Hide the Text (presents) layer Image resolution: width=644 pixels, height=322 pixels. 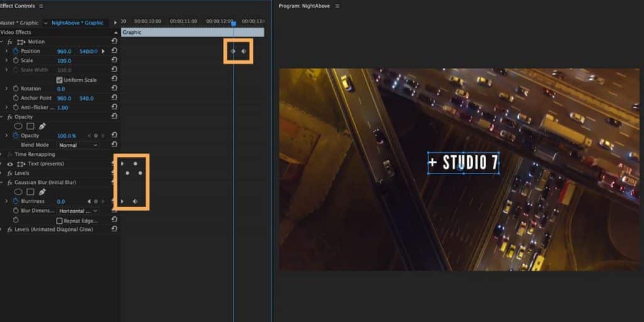(9, 164)
